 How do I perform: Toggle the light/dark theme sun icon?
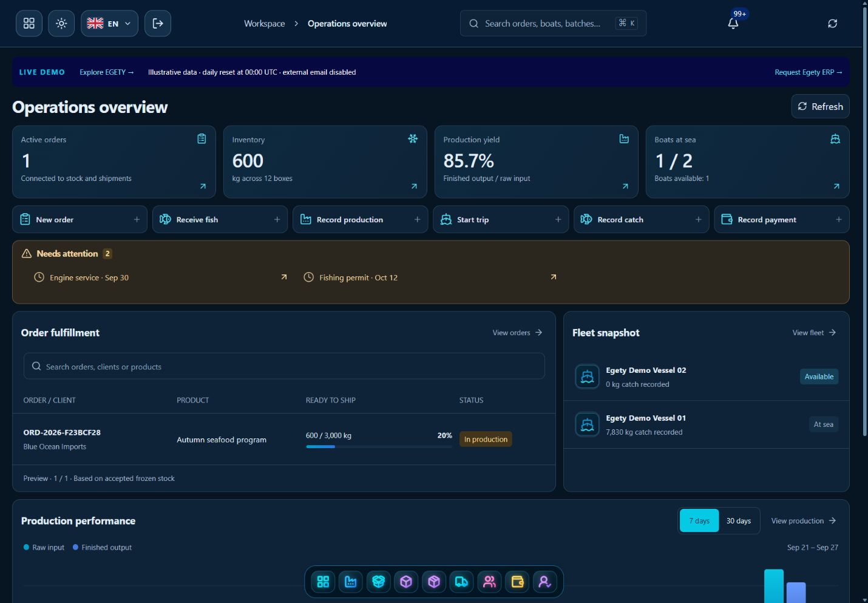click(x=61, y=24)
